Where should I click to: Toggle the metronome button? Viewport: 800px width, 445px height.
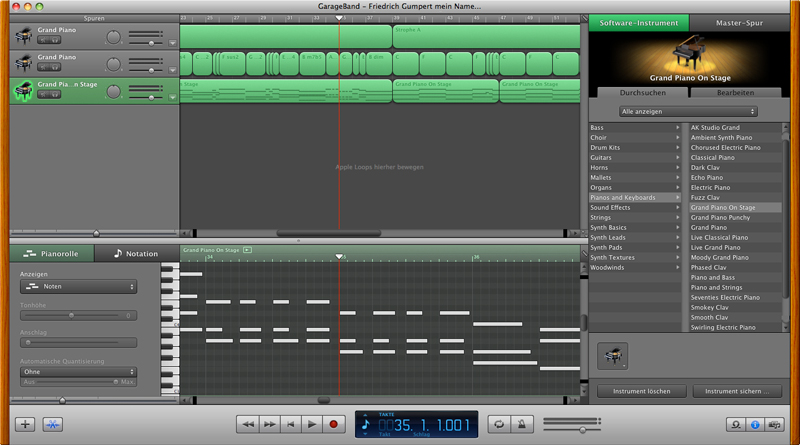click(521, 424)
